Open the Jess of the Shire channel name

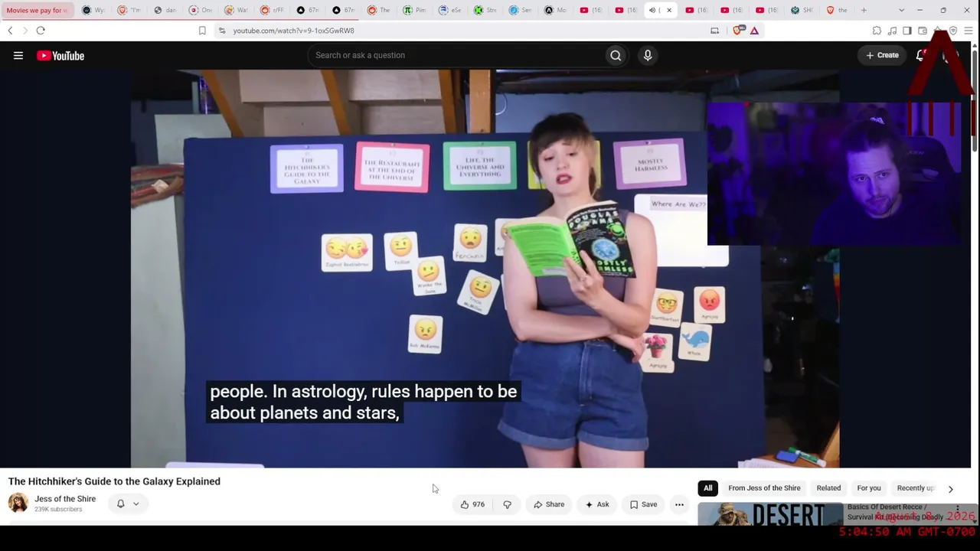coord(65,499)
